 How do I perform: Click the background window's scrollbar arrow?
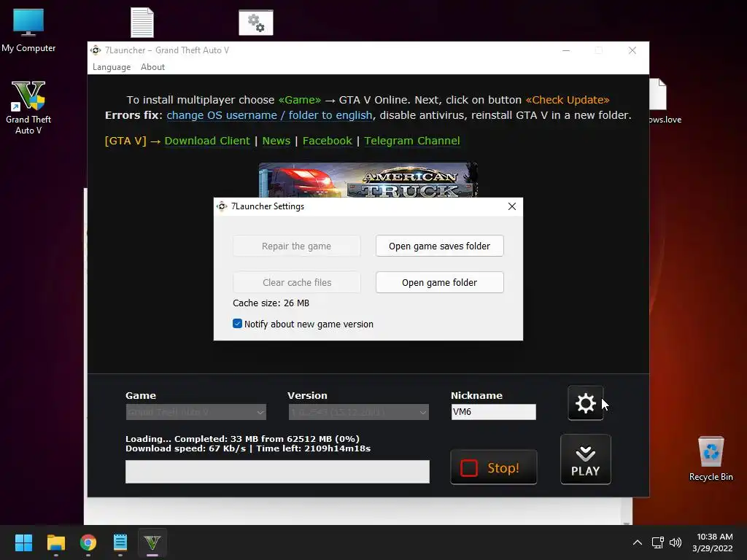627,522
